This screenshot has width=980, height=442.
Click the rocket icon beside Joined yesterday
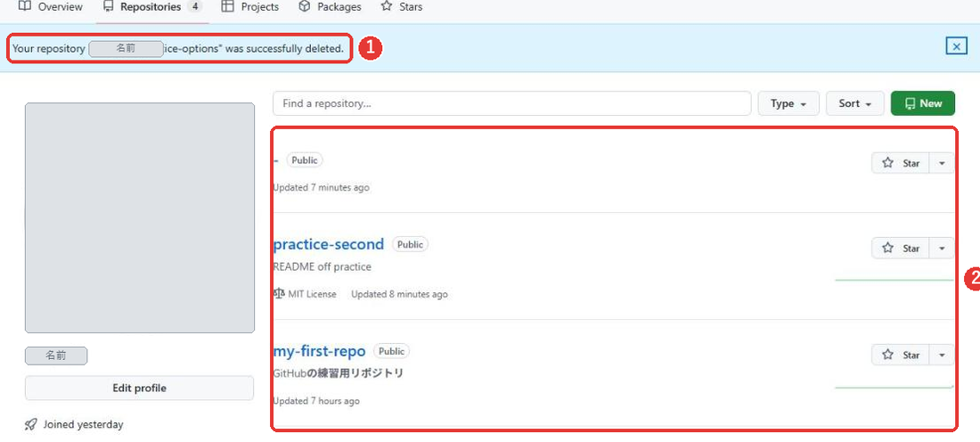pos(30,424)
